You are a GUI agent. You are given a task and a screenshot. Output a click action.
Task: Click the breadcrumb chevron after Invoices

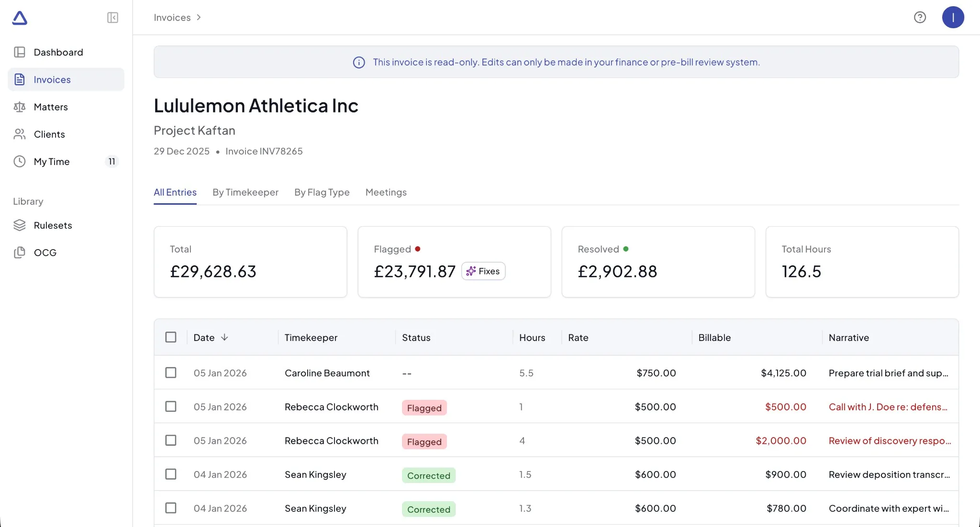199,17
